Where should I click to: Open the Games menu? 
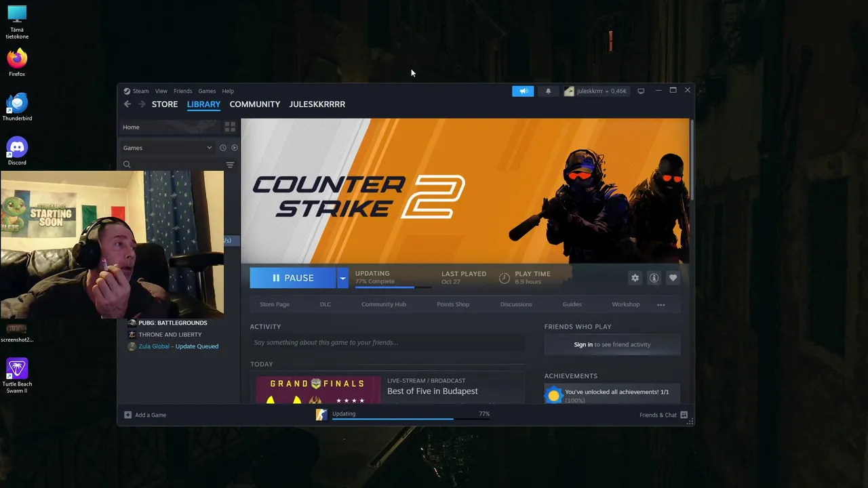tap(207, 91)
